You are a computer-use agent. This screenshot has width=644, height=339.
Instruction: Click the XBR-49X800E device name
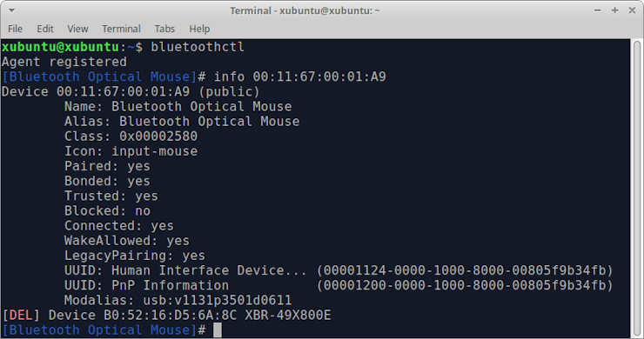(288, 316)
